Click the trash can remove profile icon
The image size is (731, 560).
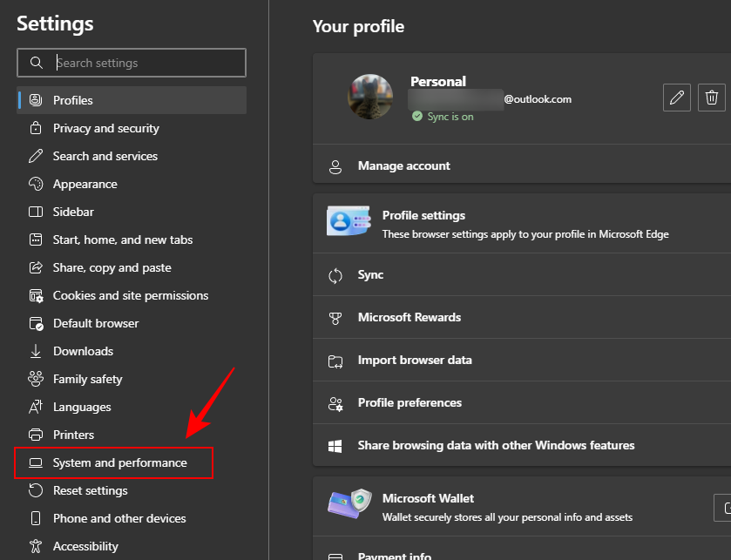(712, 98)
